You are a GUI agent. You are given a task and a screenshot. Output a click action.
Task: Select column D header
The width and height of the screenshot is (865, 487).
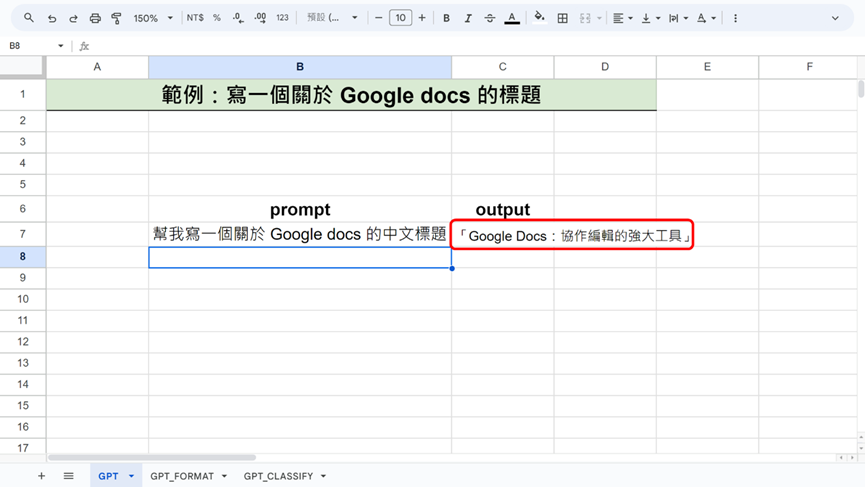click(605, 67)
